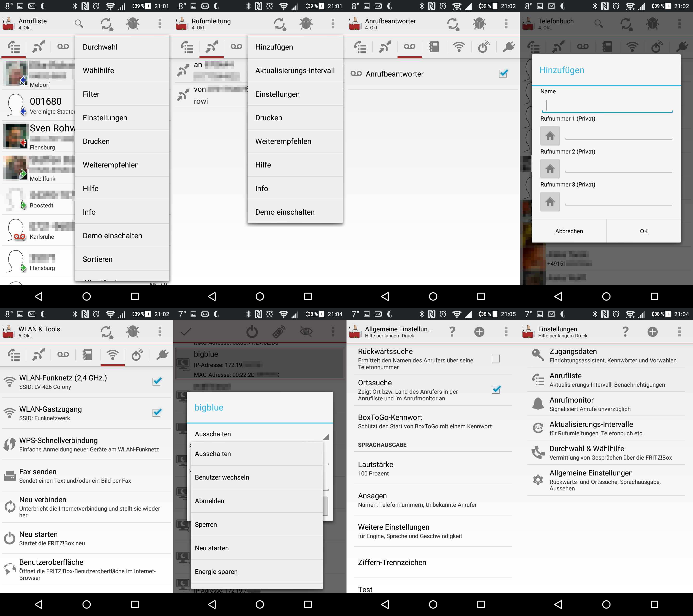Uncheck the Anrufbeantworter checkbox

(503, 73)
